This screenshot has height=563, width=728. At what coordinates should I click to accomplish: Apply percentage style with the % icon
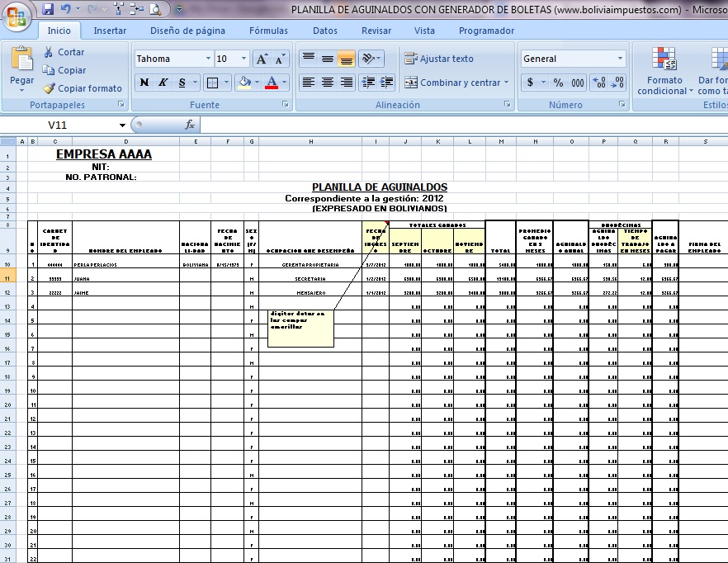tap(558, 82)
